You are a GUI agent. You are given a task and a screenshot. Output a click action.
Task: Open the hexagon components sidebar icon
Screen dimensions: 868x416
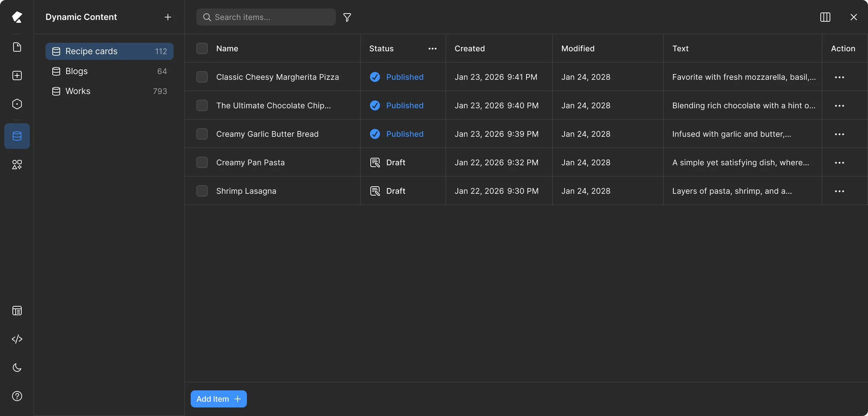click(17, 104)
